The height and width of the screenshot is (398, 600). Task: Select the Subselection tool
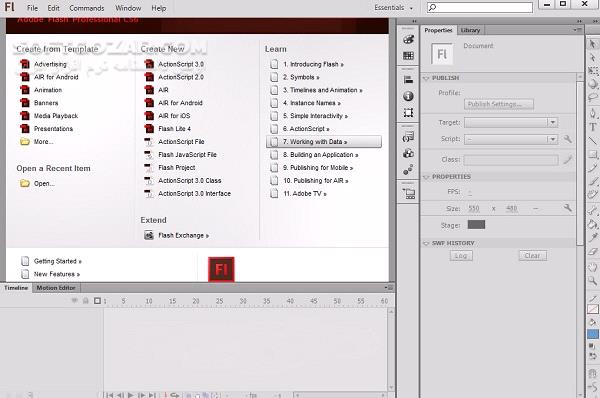(x=593, y=57)
